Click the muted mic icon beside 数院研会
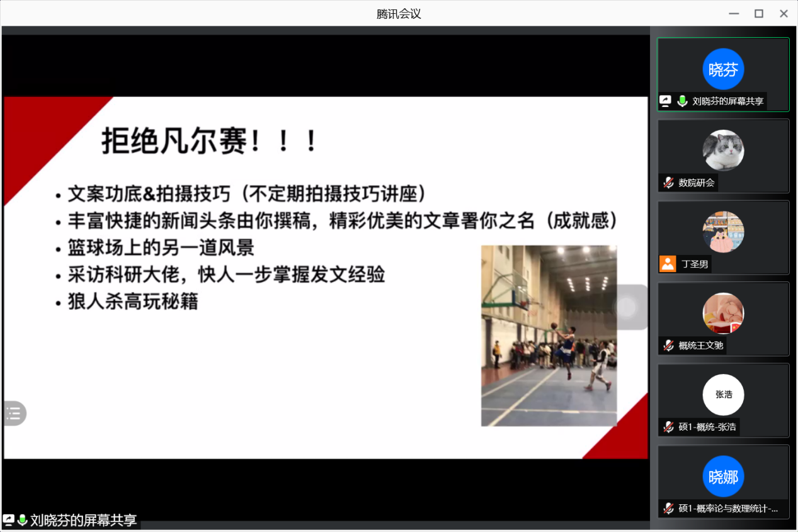The image size is (798, 532). (x=668, y=183)
